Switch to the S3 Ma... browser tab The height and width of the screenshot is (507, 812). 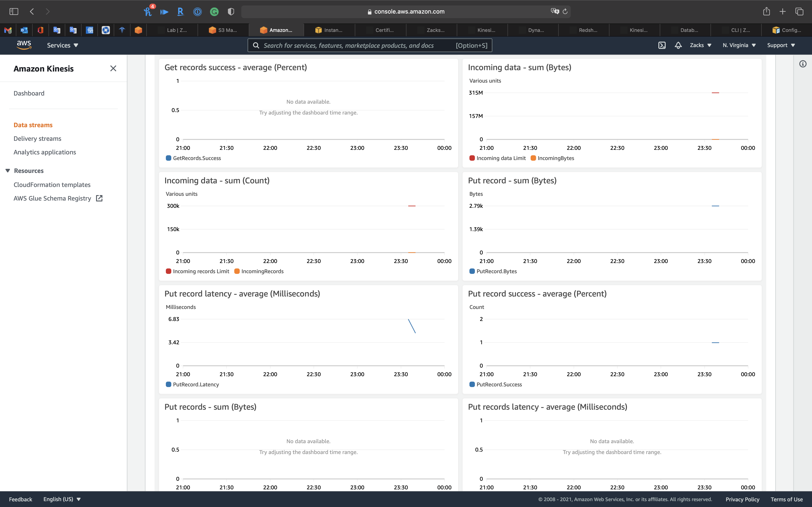click(x=223, y=30)
